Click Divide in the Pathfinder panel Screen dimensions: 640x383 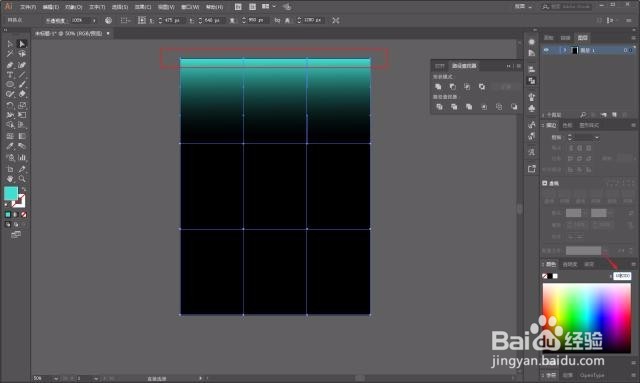click(x=439, y=107)
